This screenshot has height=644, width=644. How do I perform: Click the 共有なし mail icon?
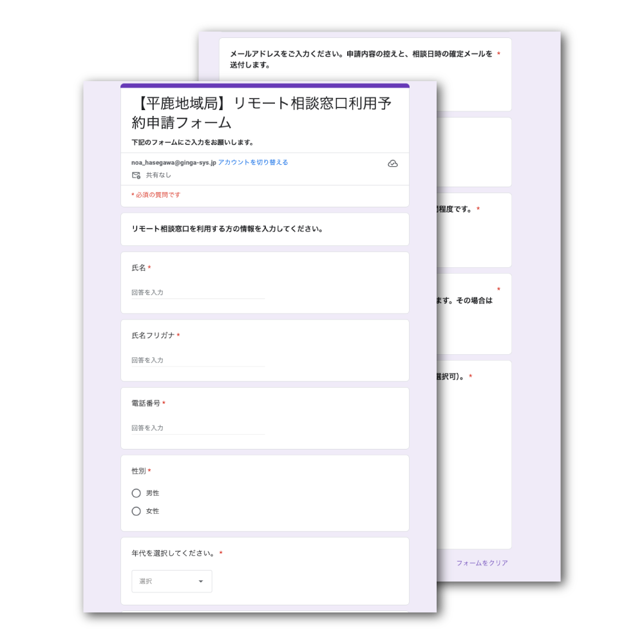136,175
